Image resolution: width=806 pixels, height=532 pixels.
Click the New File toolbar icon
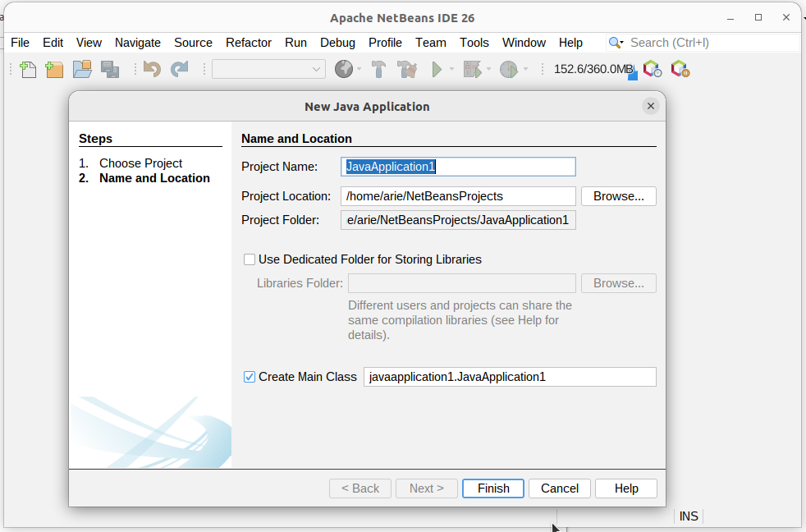(x=28, y=69)
